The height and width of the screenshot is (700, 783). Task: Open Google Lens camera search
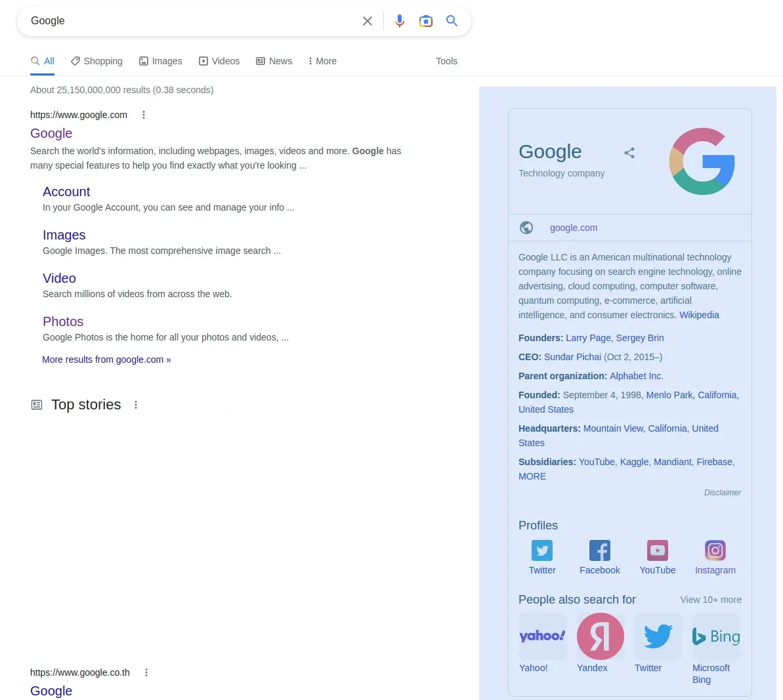(426, 20)
